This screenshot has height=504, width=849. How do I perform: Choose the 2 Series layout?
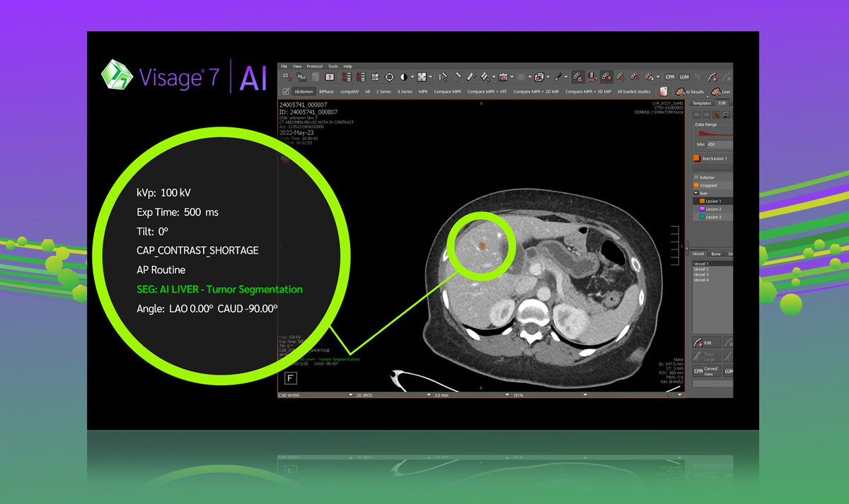(x=383, y=91)
